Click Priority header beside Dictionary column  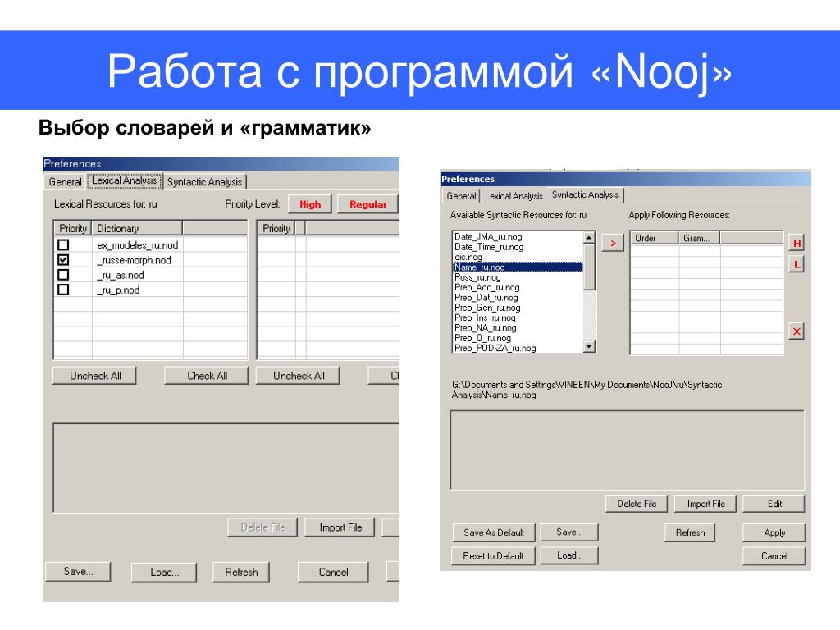(73, 228)
